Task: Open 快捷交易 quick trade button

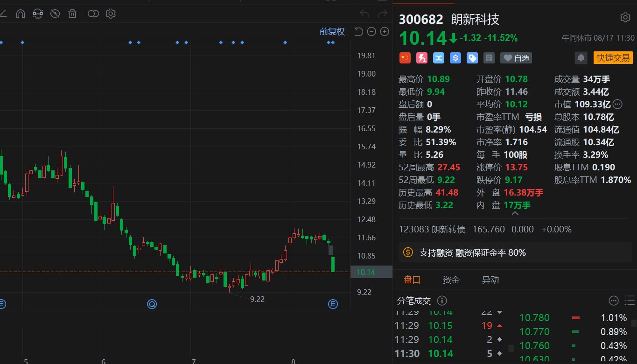Action: [x=613, y=58]
